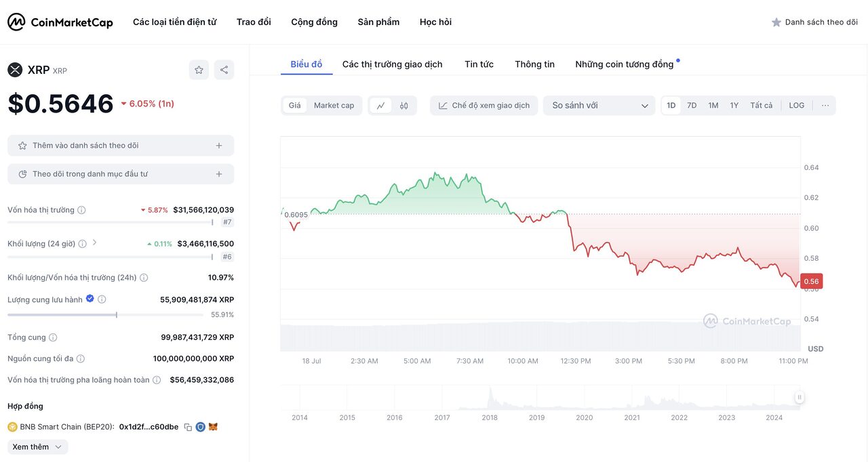Switch to Tin tức tab

[479, 64]
